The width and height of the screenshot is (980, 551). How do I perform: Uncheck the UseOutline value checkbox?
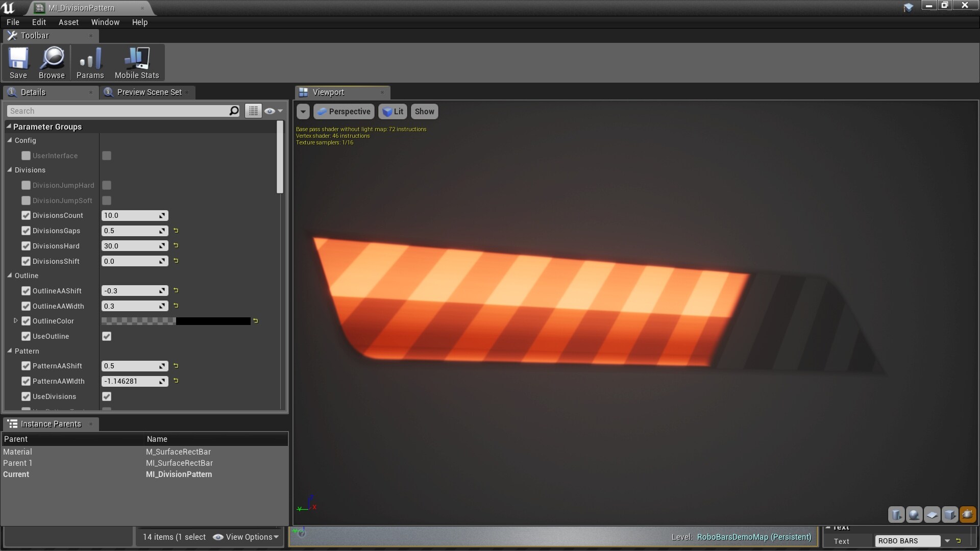click(107, 336)
